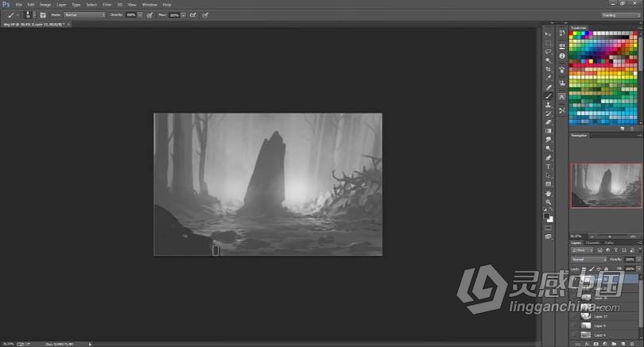This screenshot has width=644, height=347.
Task: Select the Eraser tool
Action: click(548, 122)
